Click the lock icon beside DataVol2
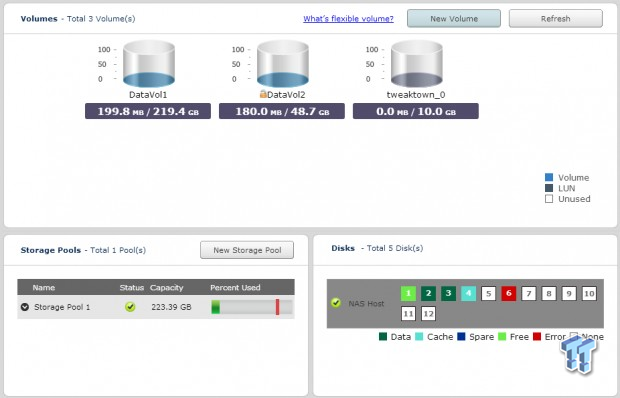Image resolution: width=620 pixels, height=398 pixels. pos(263,94)
